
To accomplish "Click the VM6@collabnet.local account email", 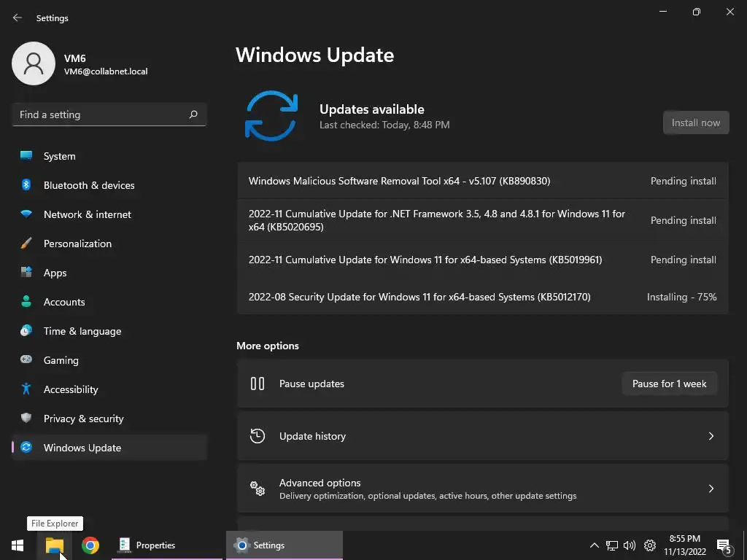I will pos(106,71).
